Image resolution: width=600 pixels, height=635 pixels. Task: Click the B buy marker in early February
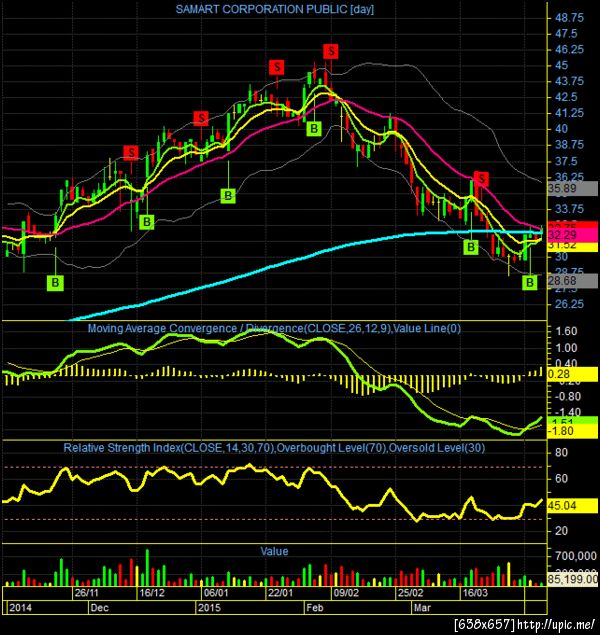tap(314, 129)
